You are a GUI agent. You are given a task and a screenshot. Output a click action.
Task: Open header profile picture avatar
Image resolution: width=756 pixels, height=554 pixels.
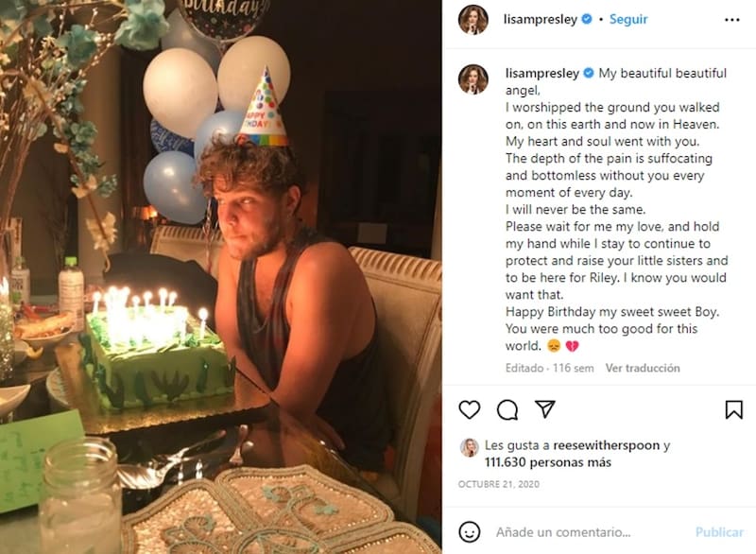tap(472, 19)
